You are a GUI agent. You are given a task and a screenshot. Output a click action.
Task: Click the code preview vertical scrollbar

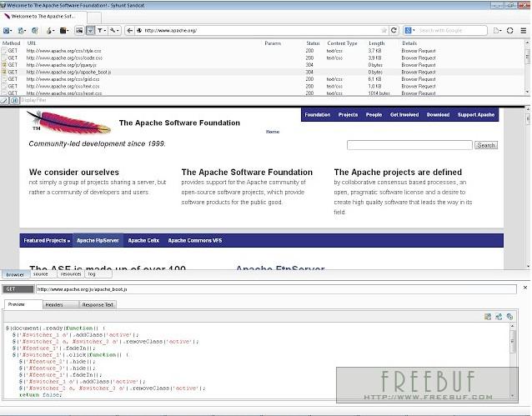click(512, 360)
